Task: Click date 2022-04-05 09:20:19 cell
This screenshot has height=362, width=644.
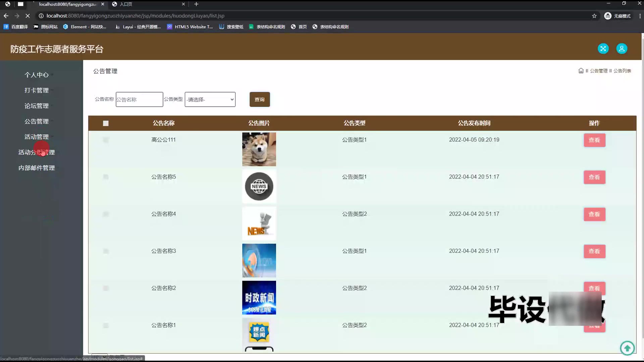Action: click(474, 140)
